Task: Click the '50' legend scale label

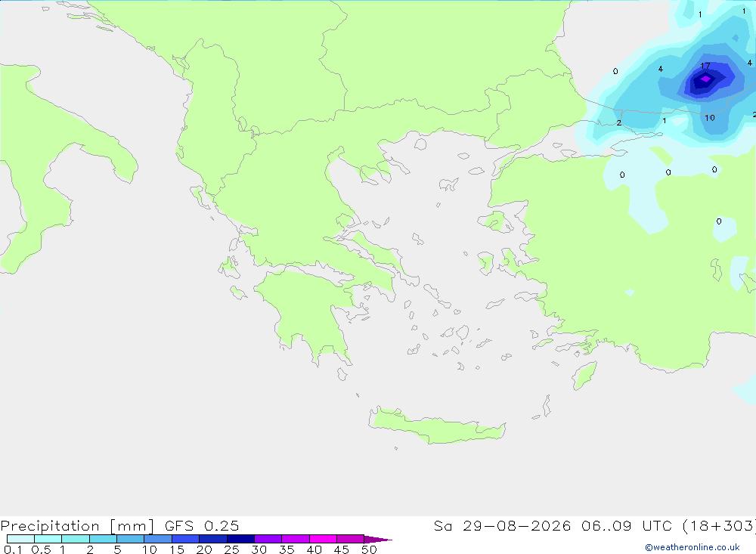Action: pyautogui.click(x=369, y=549)
